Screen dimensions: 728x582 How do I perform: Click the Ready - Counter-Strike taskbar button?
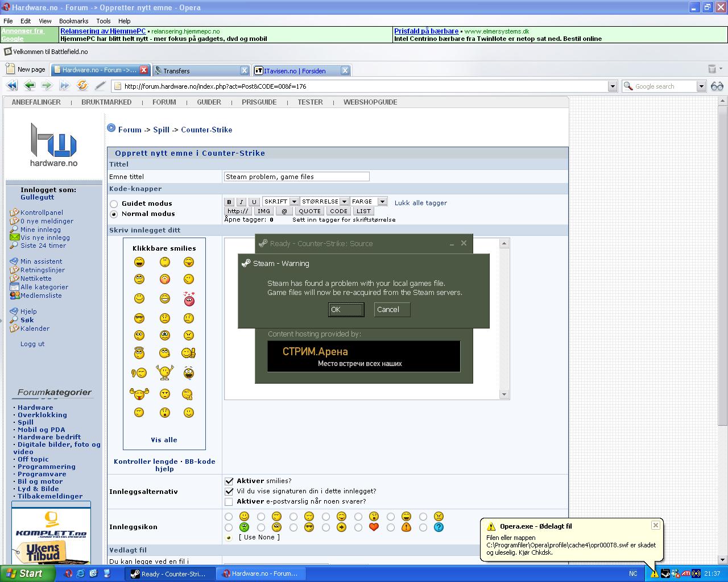click(x=171, y=573)
